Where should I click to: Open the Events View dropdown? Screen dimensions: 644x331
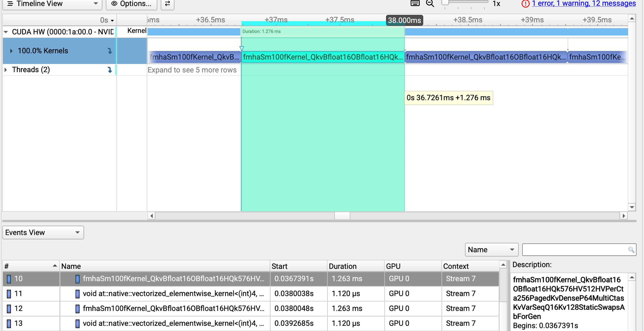pyautogui.click(x=43, y=232)
